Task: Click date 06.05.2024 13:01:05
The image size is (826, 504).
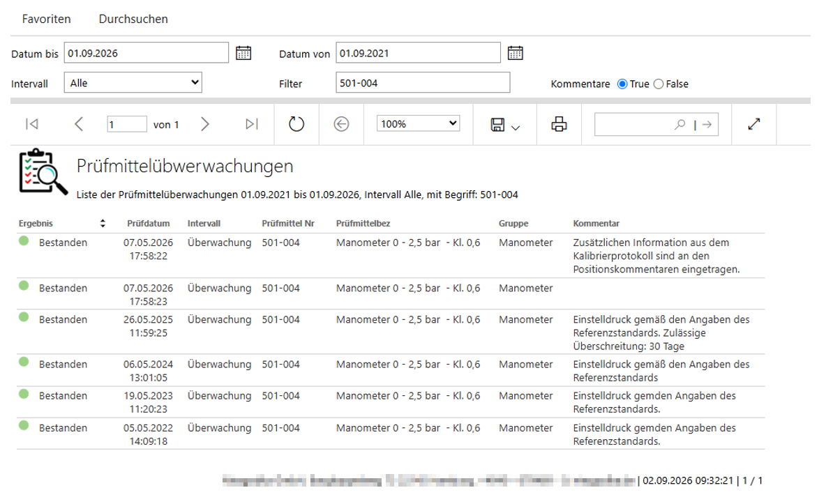Action: coord(148,371)
